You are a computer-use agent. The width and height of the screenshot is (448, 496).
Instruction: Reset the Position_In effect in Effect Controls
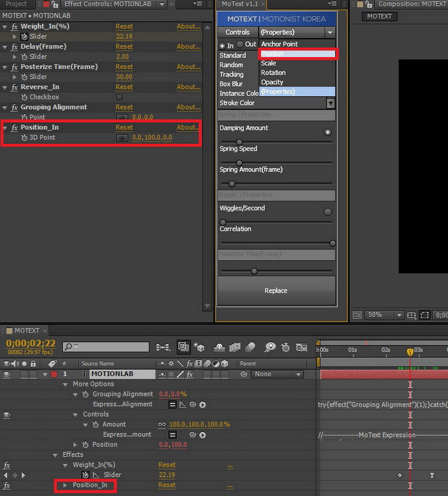(x=124, y=127)
